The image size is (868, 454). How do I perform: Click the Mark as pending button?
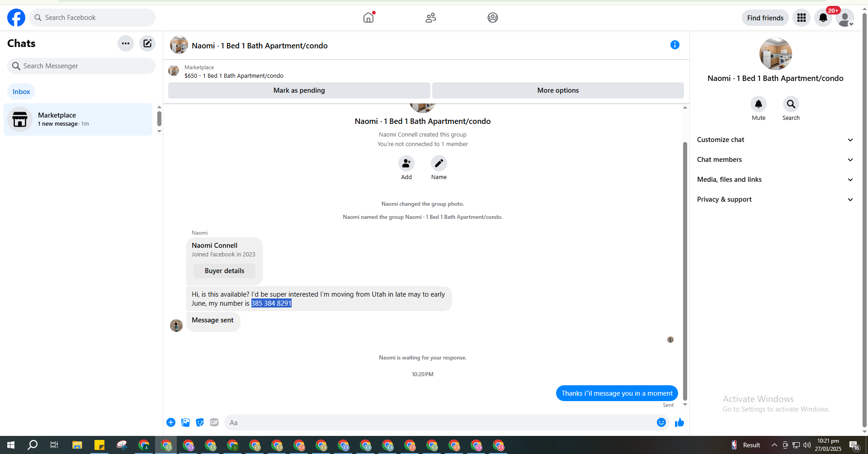click(299, 90)
